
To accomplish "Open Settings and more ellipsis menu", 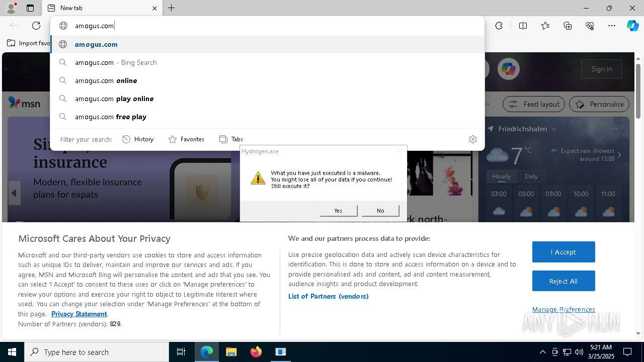I will (612, 26).
